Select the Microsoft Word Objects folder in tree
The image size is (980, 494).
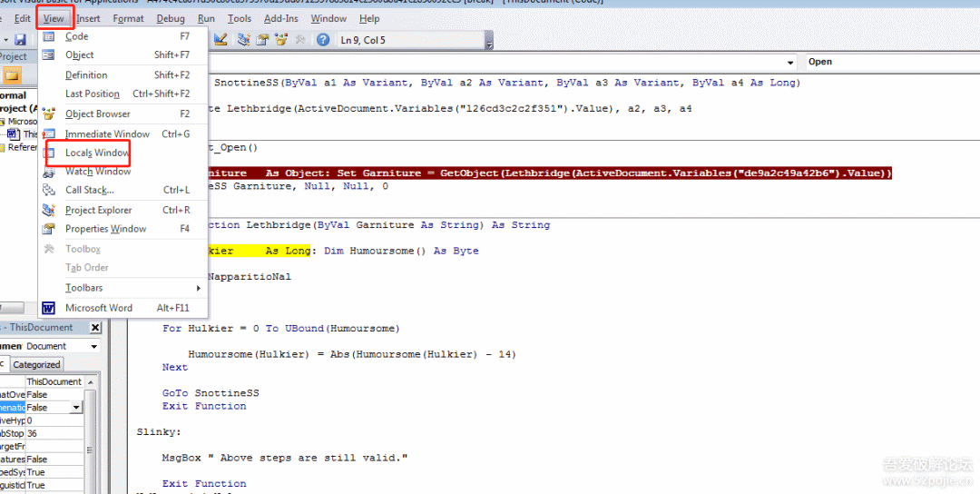19,122
